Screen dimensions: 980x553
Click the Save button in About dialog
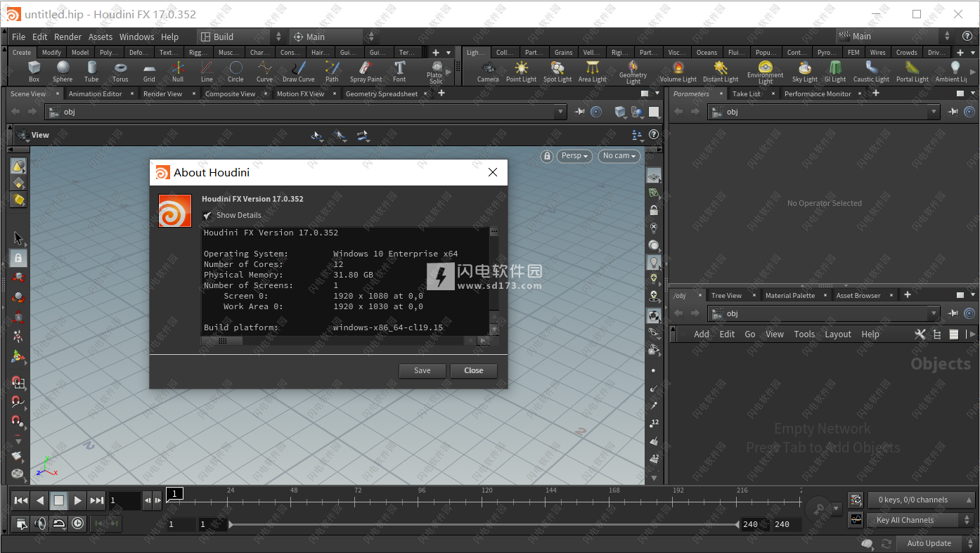(423, 370)
